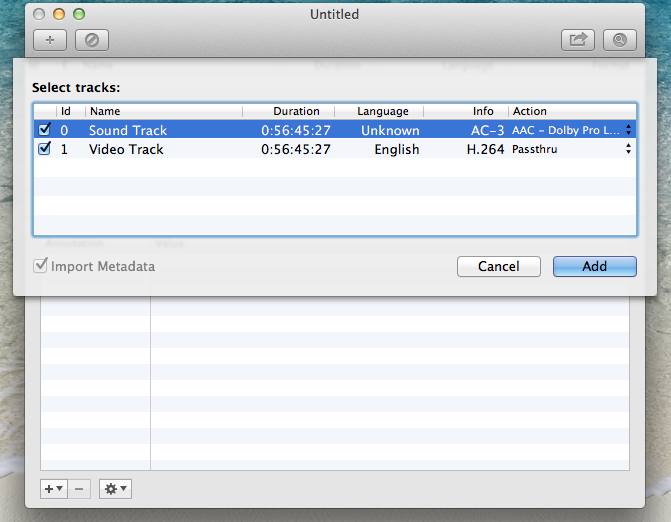Open the AAC - Dolby Pro action dropdown
The image size is (671, 522).
(x=571, y=130)
